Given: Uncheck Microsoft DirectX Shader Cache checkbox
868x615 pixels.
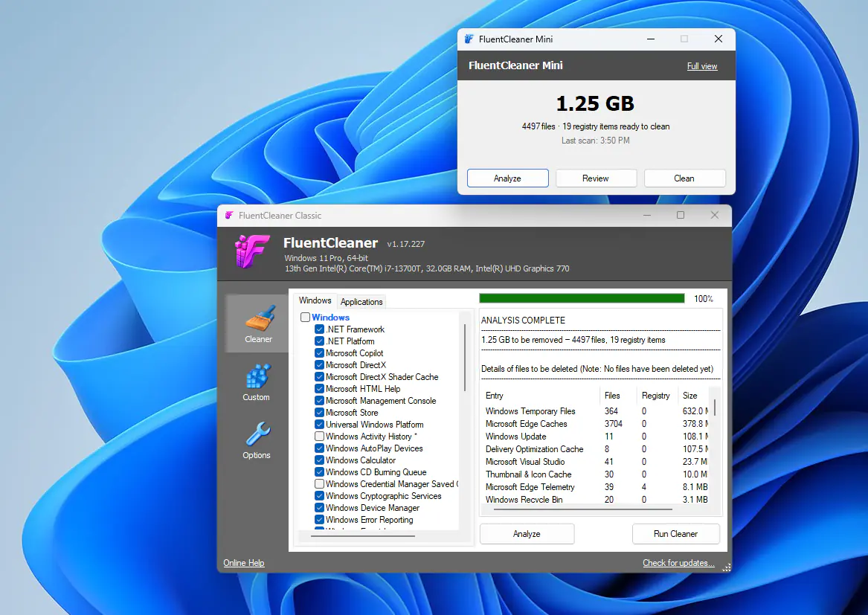Looking at the screenshot, I should 319,377.
